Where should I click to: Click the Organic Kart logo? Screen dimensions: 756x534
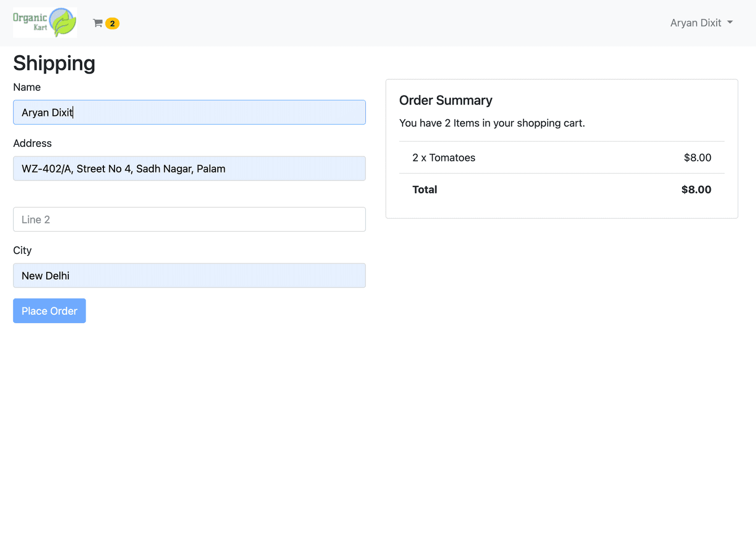point(45,23)
